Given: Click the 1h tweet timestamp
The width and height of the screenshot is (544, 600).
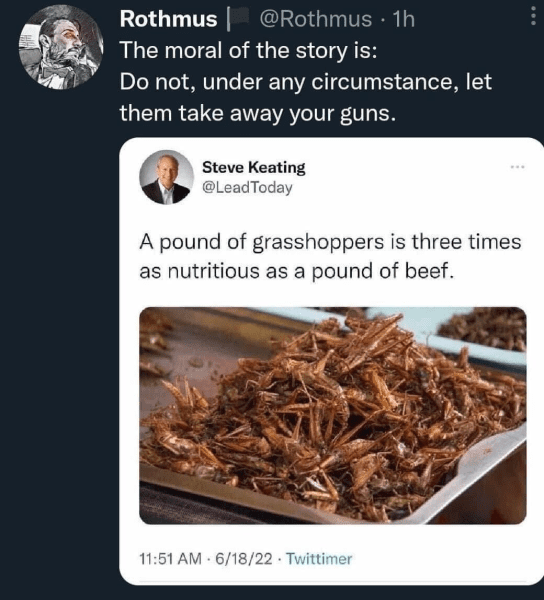Looking at the screenshot, I should [x=404, y=19].
